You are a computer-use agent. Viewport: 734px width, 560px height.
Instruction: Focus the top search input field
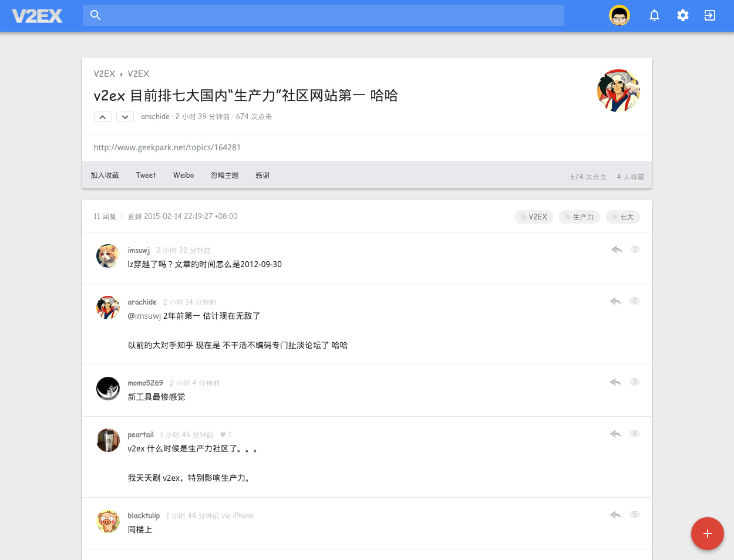coord(324,15)
